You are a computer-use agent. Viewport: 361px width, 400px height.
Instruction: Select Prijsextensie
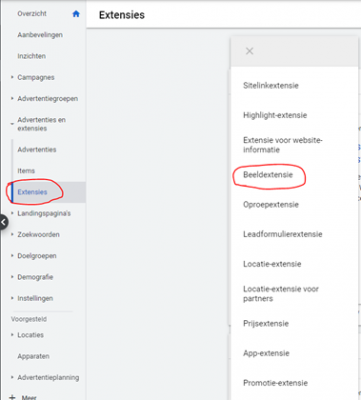(266, 324)
